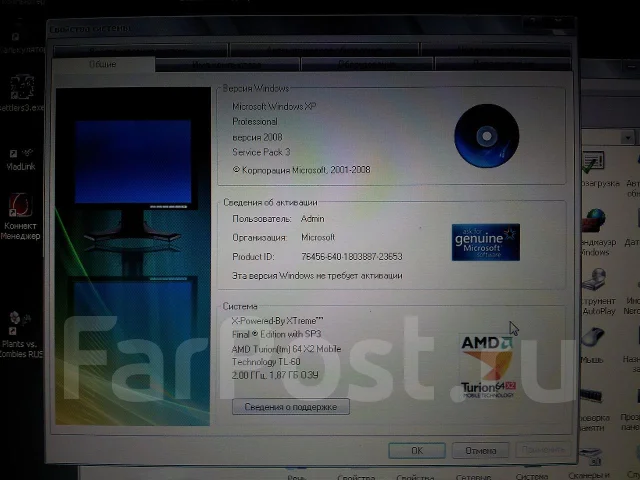Click the AMD Turion 64 X2 logo
640x480 pixels.
pos(487,367)
